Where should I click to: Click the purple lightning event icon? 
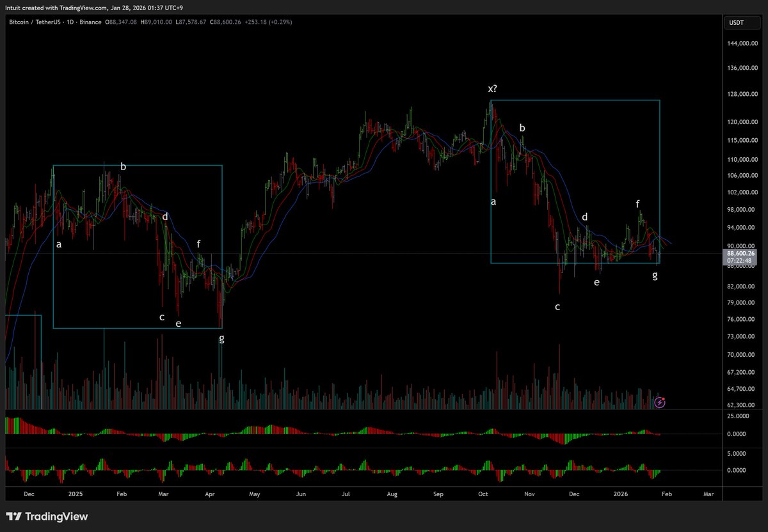coord(660,402)
